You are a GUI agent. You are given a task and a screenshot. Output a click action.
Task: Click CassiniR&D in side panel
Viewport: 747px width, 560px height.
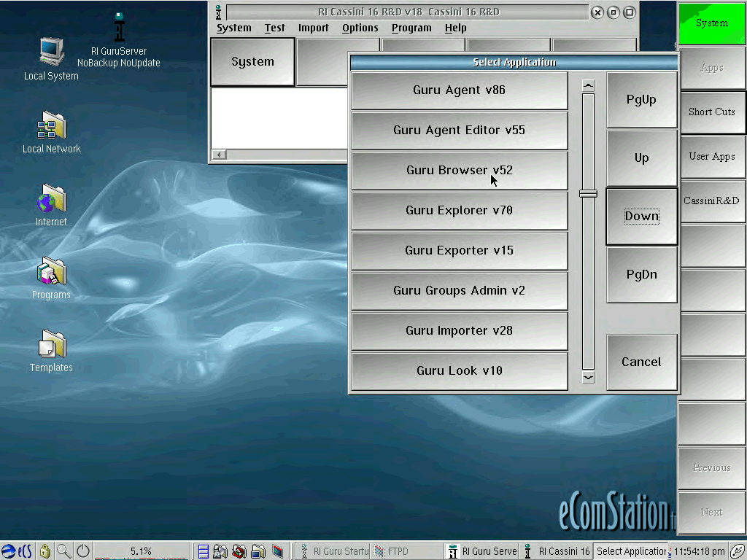(712, 201)
